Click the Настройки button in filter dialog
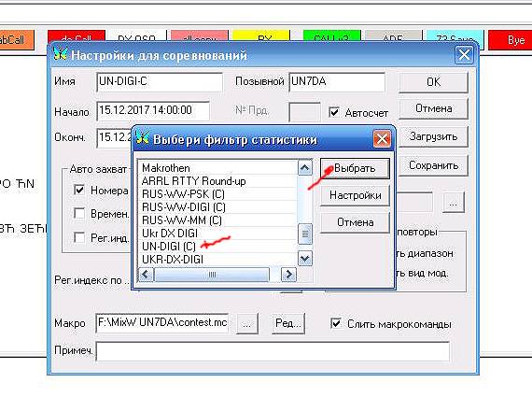The width and height of the screenshot is (532, 411). pyautogui.click(x=355, y=195)
